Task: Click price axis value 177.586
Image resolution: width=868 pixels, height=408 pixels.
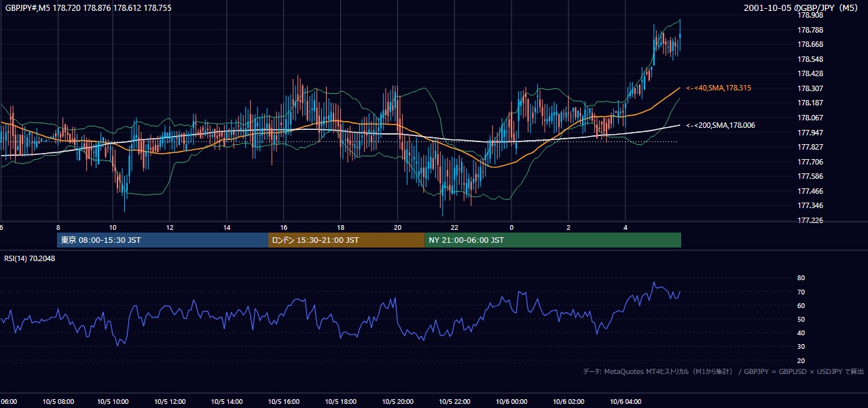Action: coord(810,176)
